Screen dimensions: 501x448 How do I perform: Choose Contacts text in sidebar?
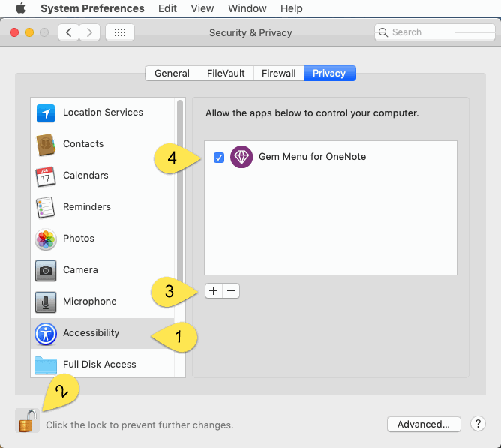[x=83, y=144]
